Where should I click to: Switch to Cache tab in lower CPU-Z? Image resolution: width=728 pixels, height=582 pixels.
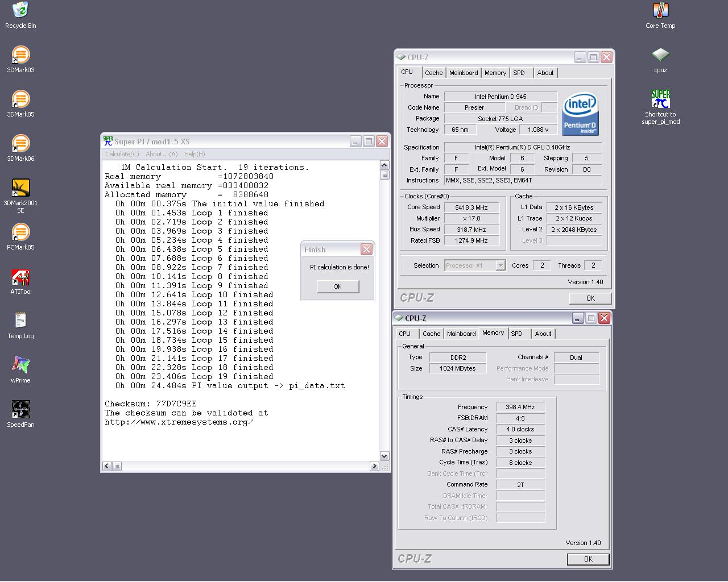[431, 334]
